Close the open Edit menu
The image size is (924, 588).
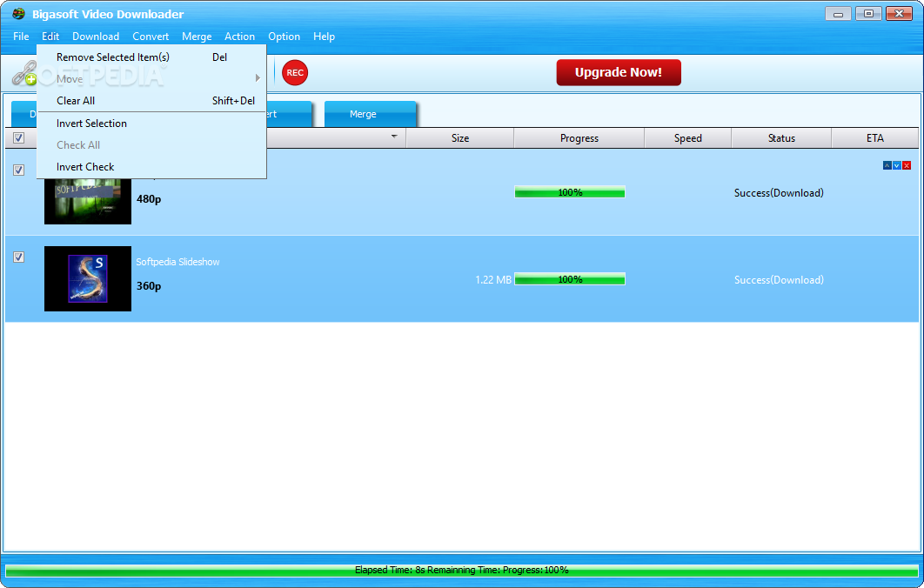(x=50, y=37)
